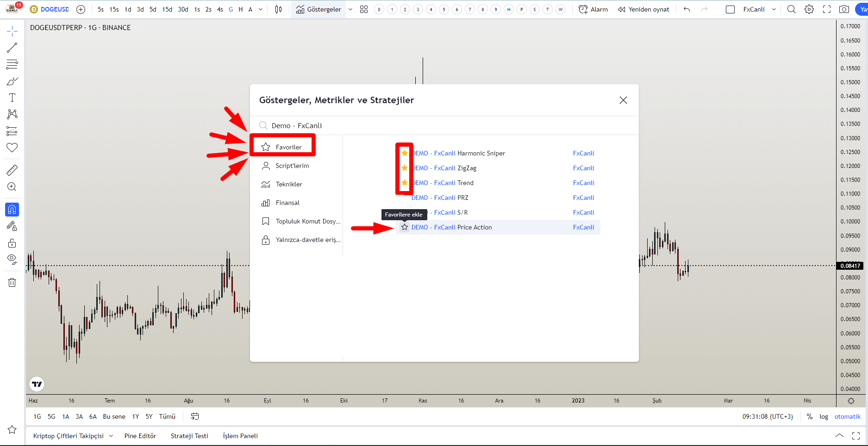Screen dimensions: 868x446
Task: Click the add symbol plus button
Action: (x=81, y=9)
